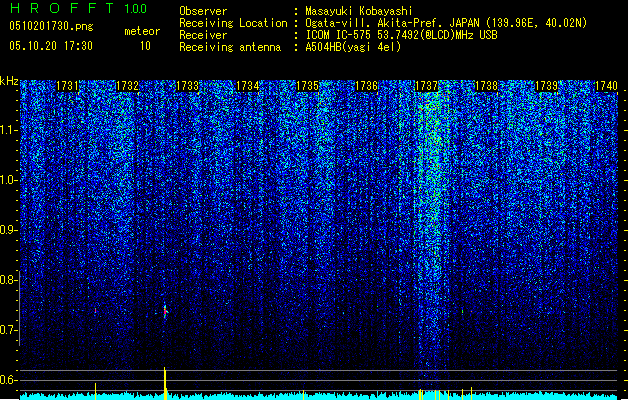Click the 1731 time marker
Viewport: 629px width, 400px height.
click(67, 86)
